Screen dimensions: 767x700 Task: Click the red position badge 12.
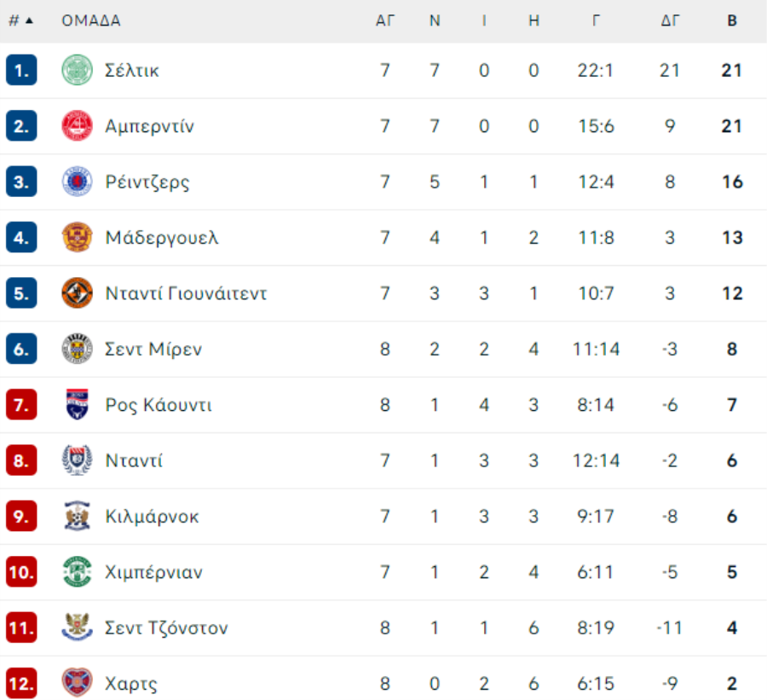[21, 683]
